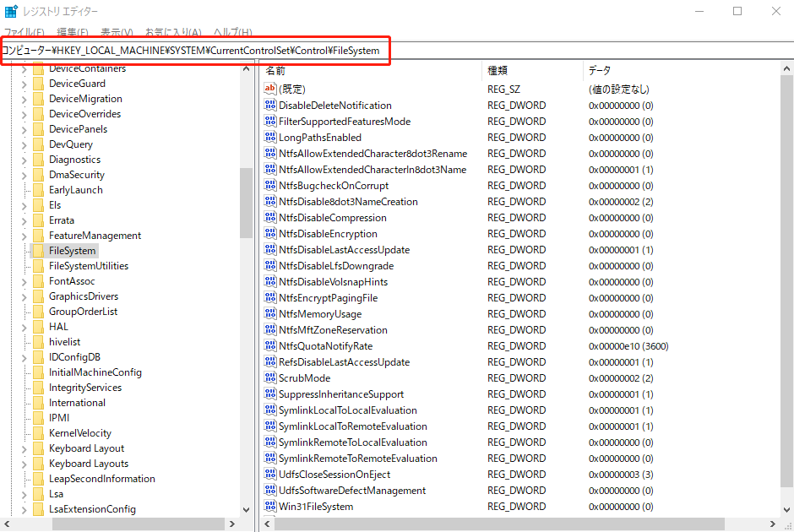Viewport: 794px width, 532px height.
Task: Expand the LsaExtensionConfig key
Action: pyautogui.click(x=24, y=510)
